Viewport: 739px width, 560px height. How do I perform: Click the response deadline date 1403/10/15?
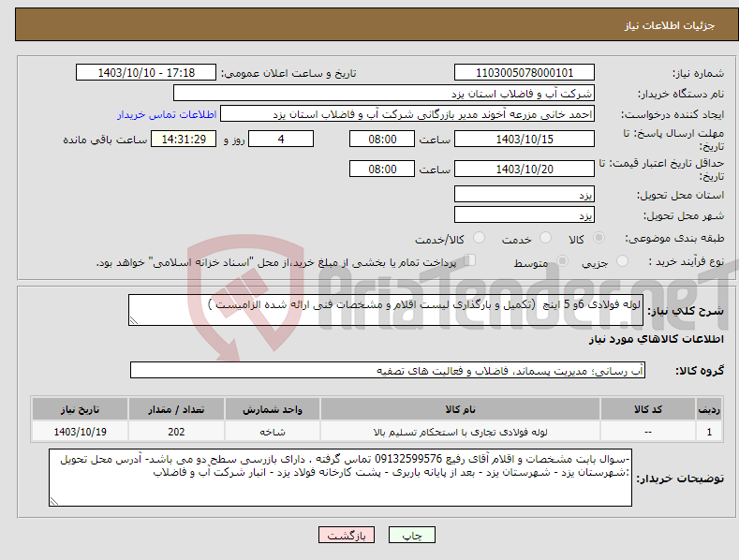pyautogui.click(x=525, y=139)
